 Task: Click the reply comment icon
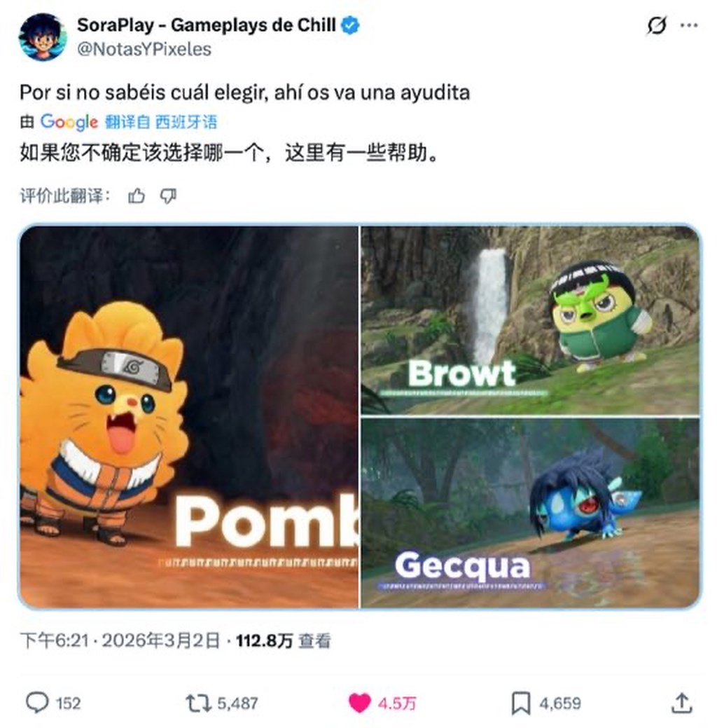pyautogui.click(x=37, y=703)
